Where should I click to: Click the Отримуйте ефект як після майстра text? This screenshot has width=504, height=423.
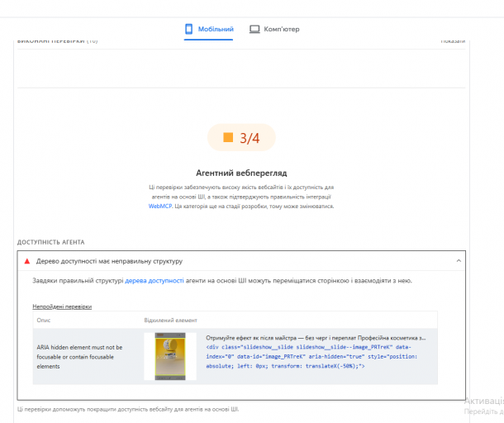[316, 338]
